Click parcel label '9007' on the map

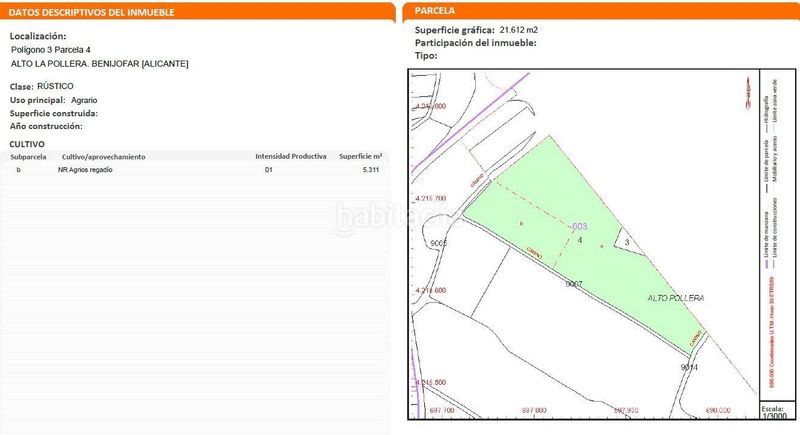574,284
